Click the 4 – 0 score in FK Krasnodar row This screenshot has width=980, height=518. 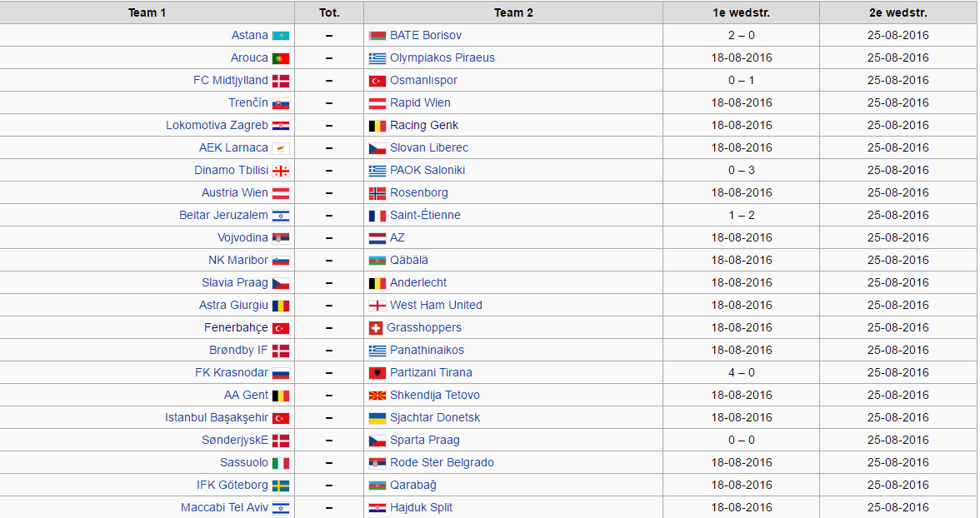click(742, 373)
